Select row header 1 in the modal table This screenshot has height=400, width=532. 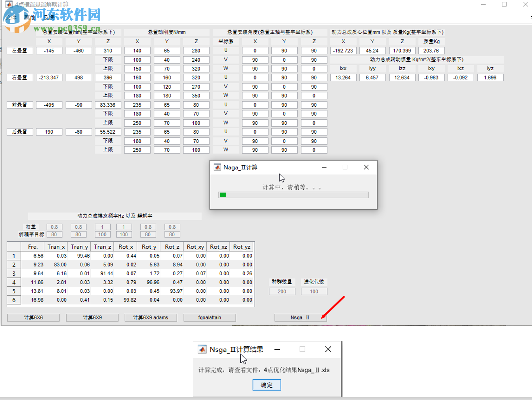(x=14, y=256)
